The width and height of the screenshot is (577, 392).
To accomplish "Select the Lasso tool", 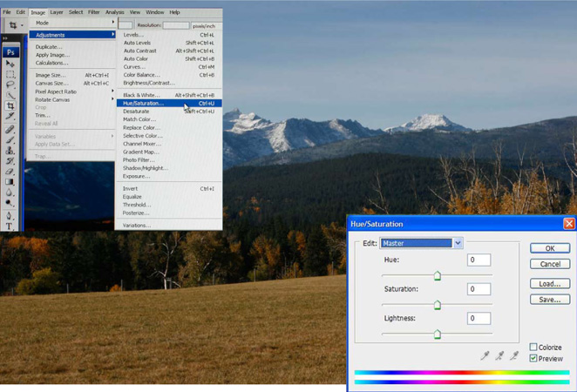I will tap(10, 85).
